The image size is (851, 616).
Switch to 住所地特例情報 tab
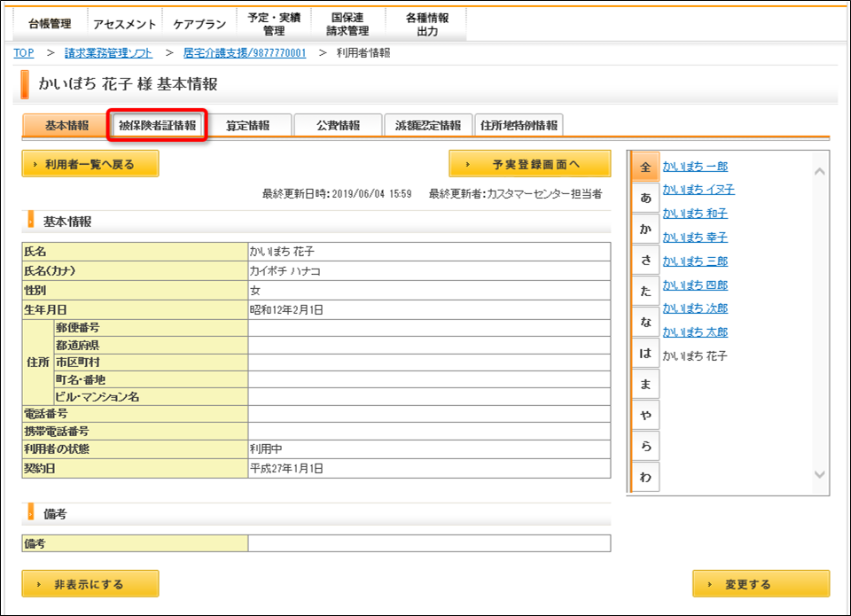tap(519, 125)
